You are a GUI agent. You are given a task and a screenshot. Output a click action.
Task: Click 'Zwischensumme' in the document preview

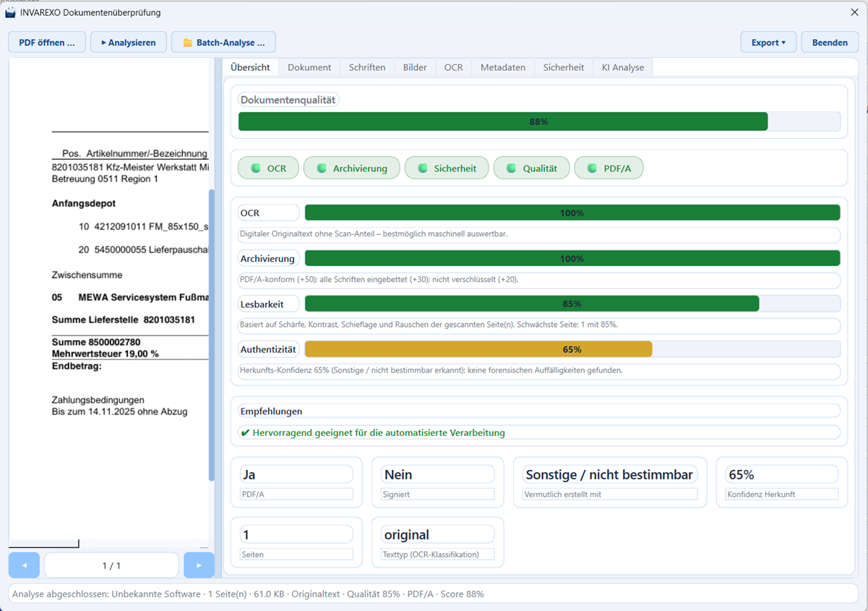[87, 275]
